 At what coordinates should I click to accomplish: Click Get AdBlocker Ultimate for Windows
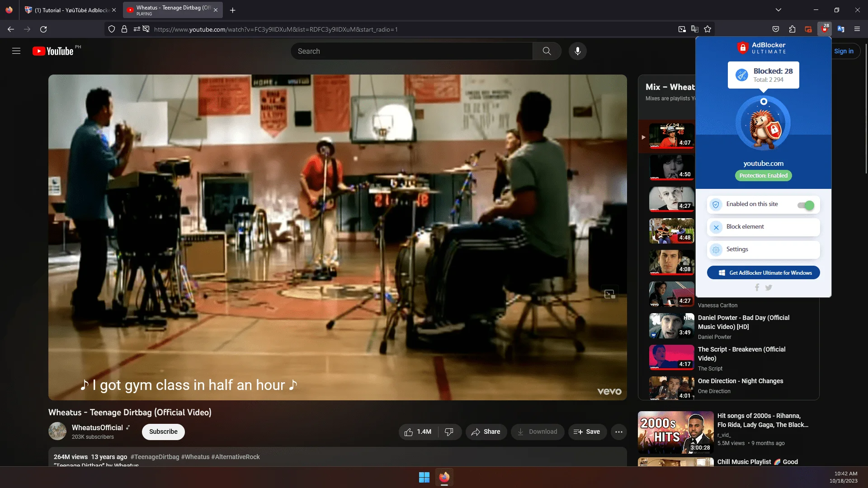[763, 273]
